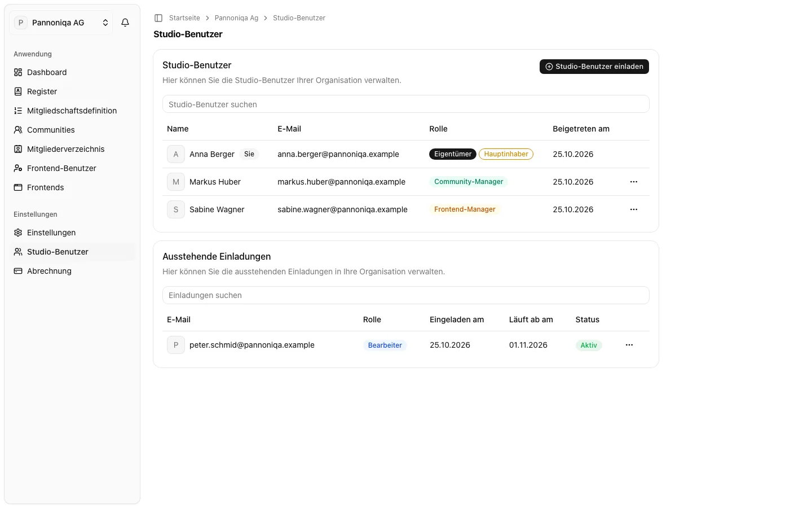The image size is (812, 508).
Task: Click the Abrechnung credit card icon
Action: point(18,271)
